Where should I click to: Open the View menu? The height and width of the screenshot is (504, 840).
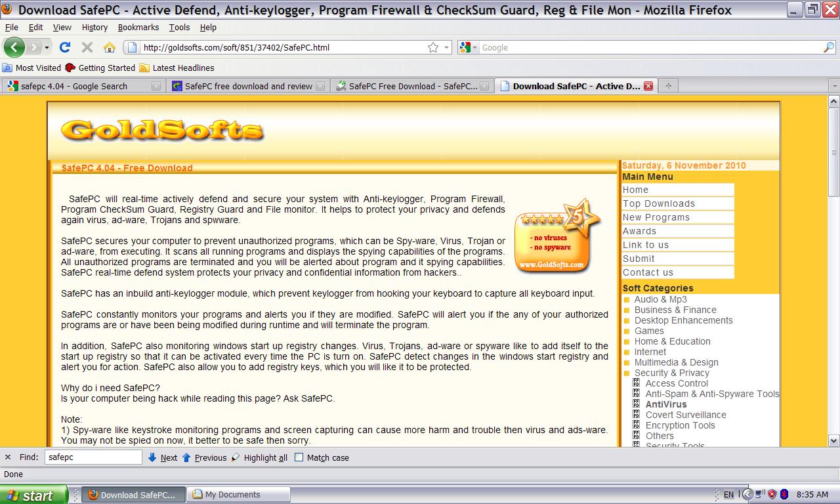[x=62, y=27]
